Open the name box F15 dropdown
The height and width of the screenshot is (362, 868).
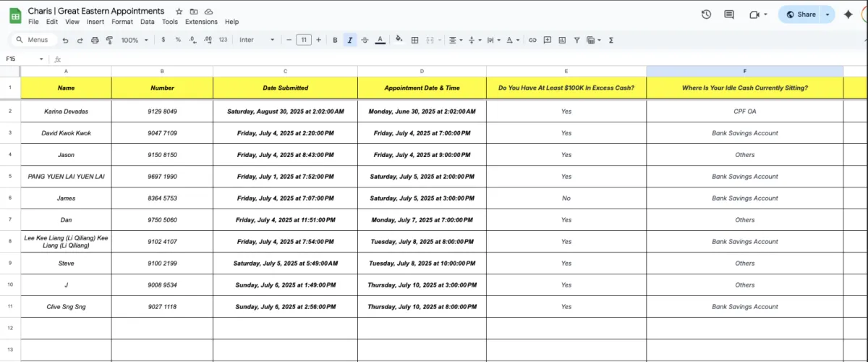(41, 59)
